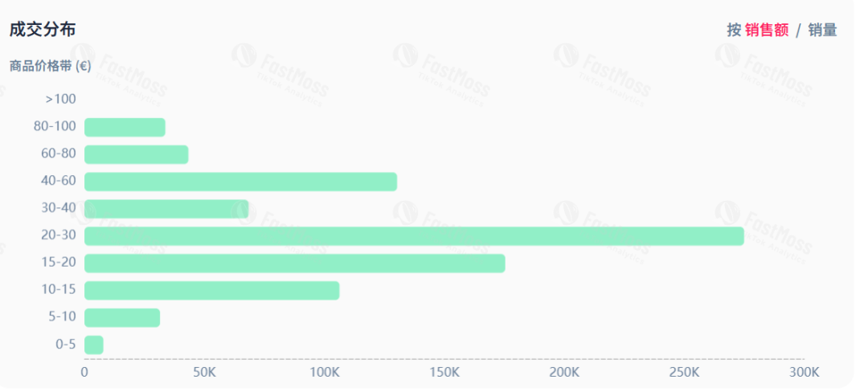This screenshot has height=392, width=868.
Task: Select the 15-20 price band bar
Action: pyautogui.click(x=294, y=263)
